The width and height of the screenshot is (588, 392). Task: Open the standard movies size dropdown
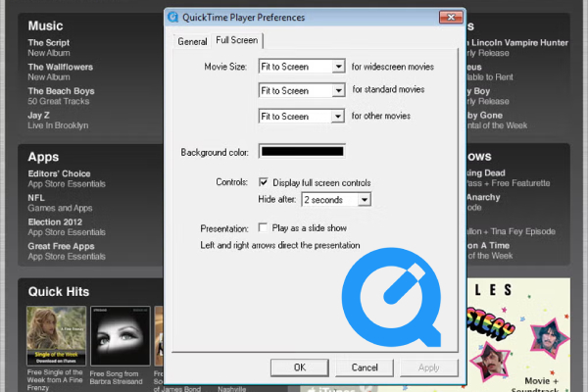338,91
